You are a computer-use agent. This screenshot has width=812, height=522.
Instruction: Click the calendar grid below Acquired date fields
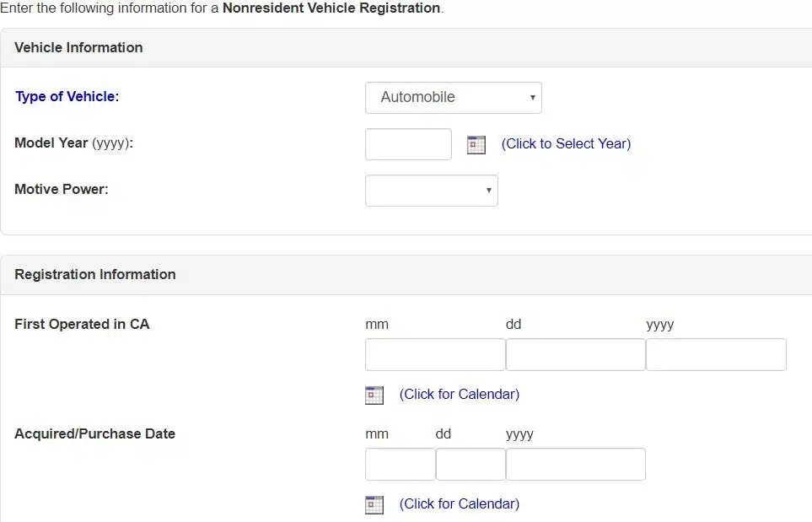(374, 504)
